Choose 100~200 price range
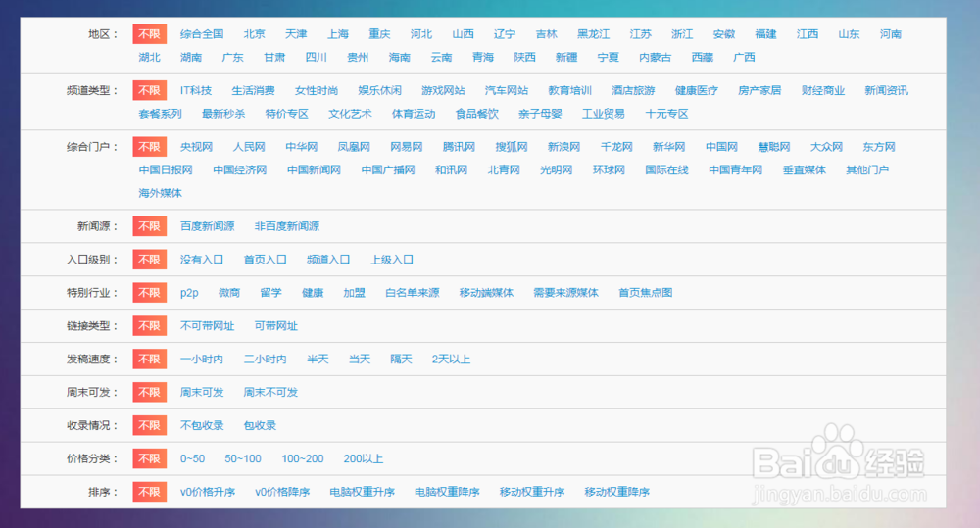This screenshot has width=980, height=528. [x=303, y=458]
